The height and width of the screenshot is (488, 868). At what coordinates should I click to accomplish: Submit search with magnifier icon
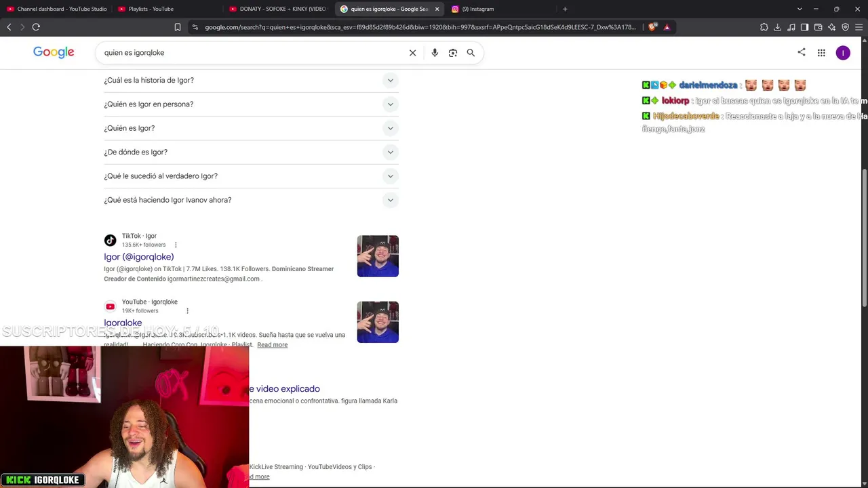[471, 53]
